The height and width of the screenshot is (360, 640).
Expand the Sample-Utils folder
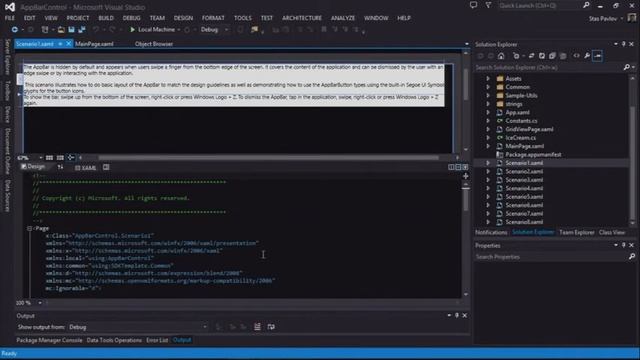pyautogui.click(x=488, y=96)
